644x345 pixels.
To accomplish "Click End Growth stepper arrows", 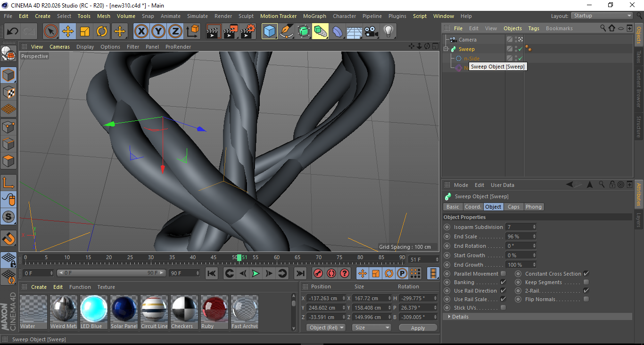I will (534, 265).
